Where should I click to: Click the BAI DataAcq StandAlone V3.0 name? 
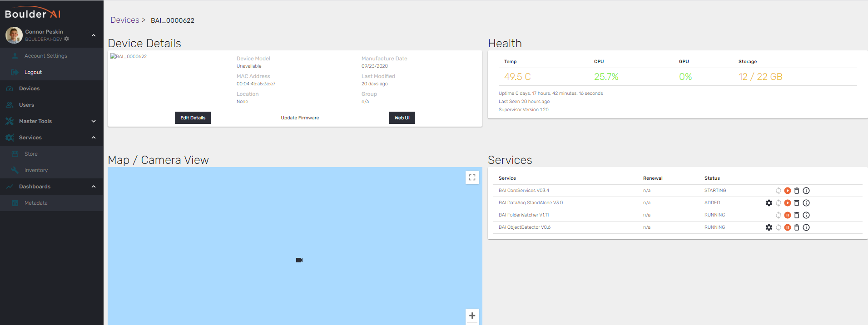coord(531,203)
